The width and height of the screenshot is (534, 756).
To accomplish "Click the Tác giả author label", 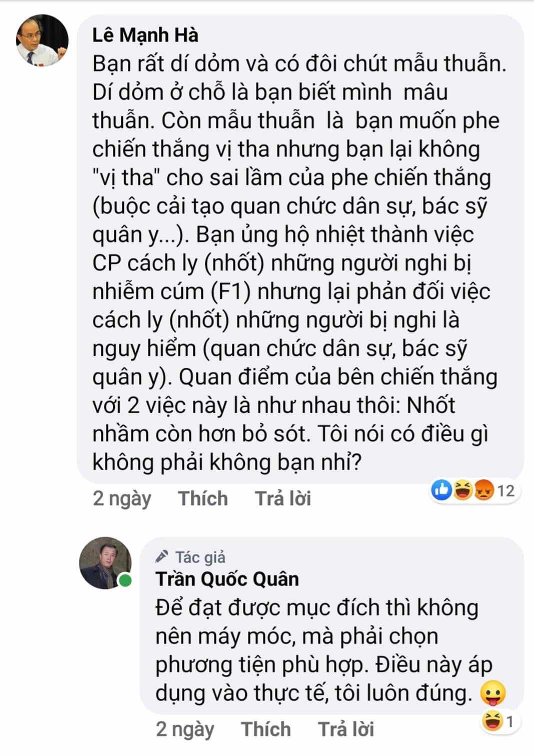I will [200, 557].
